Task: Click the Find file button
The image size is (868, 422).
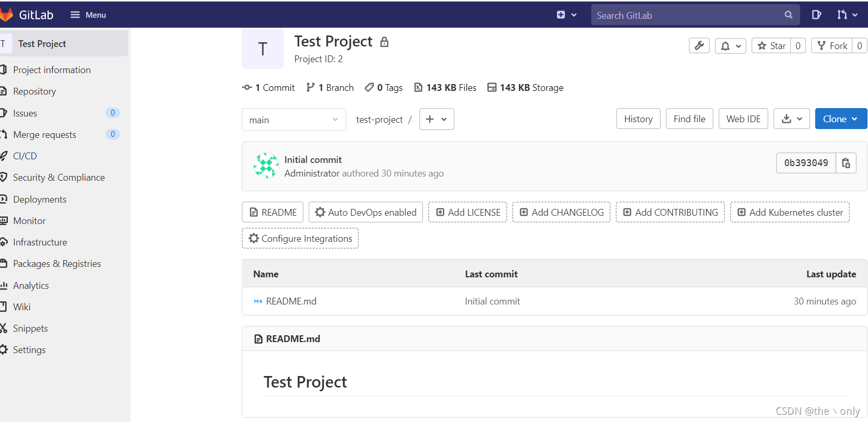Action: point(689,119)
